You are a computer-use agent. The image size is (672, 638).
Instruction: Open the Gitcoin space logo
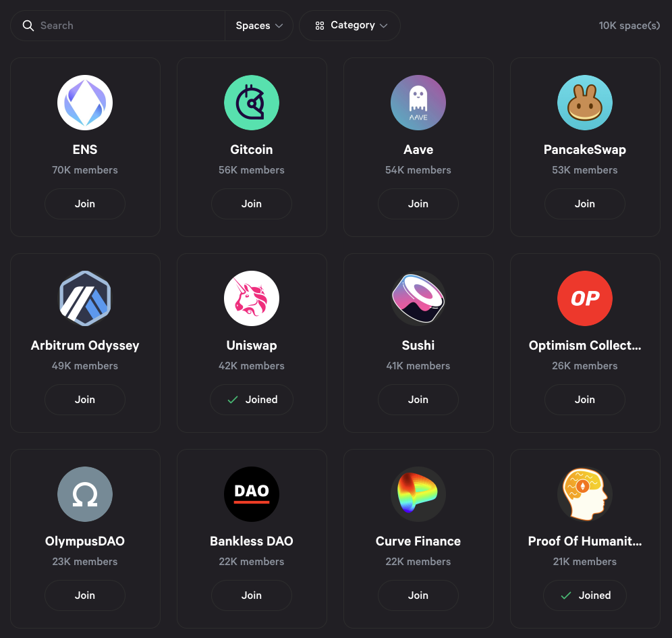[x=252, y=103]
